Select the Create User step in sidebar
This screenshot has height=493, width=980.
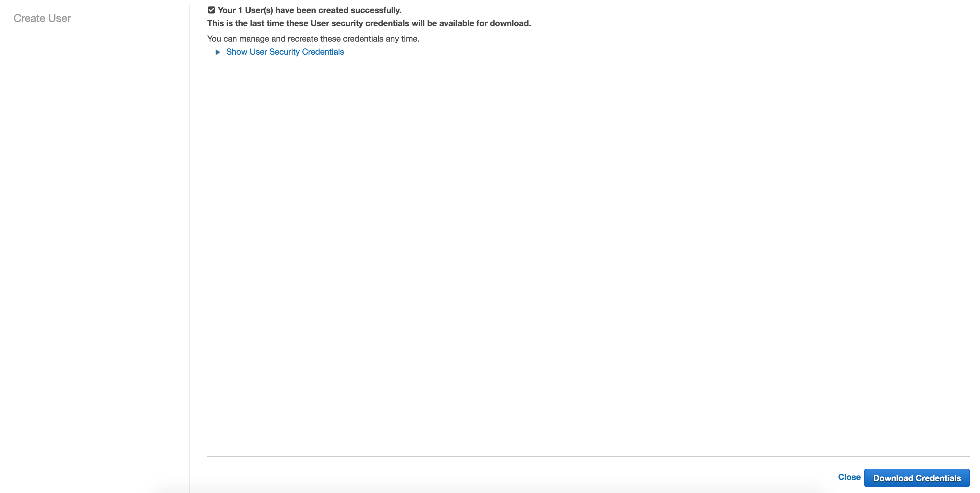pos(42,18)
